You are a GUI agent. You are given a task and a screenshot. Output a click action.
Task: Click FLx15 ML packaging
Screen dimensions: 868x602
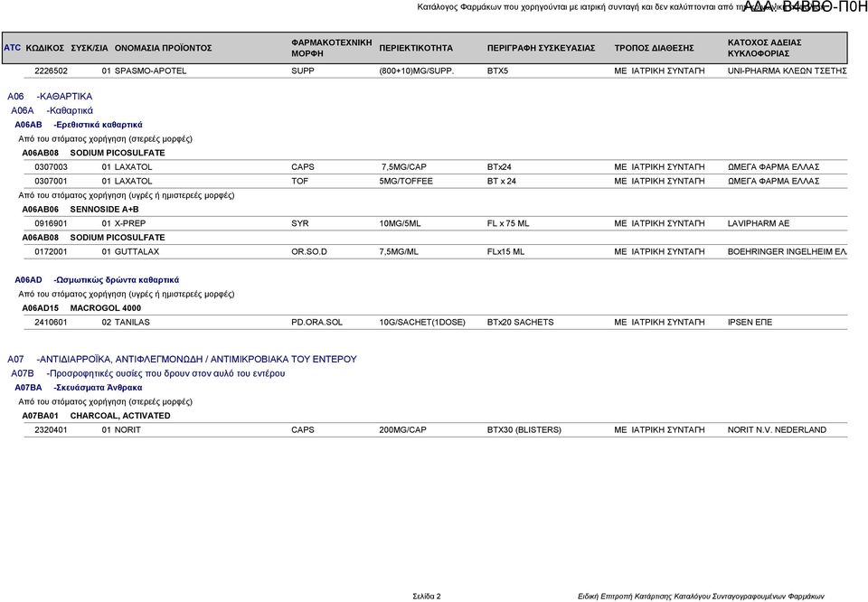point(506,252)
